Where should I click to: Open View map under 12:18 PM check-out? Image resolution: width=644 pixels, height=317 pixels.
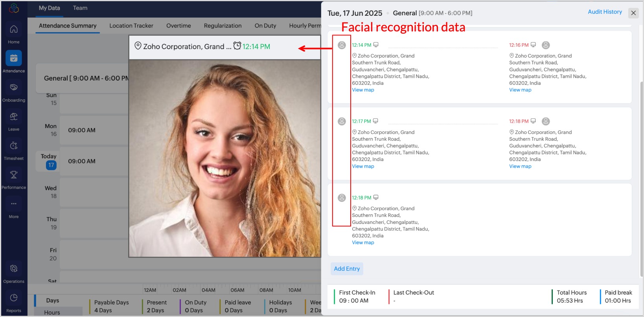tap(520, 166)
